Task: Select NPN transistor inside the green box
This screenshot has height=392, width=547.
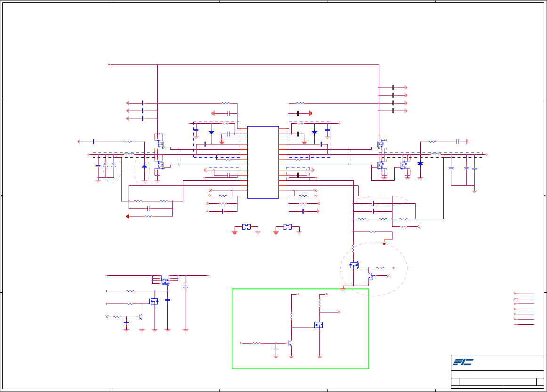Action: 290,344
